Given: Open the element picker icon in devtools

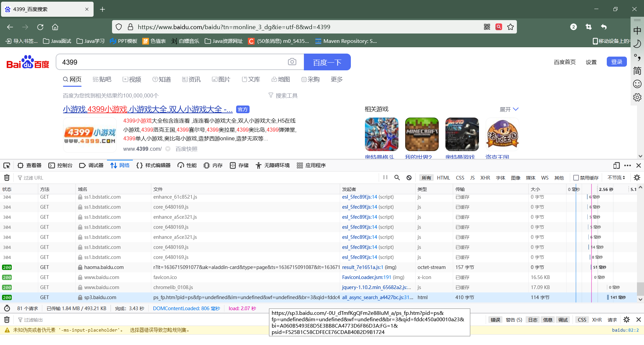Looking at the screenshot, I should pos(7,165).
